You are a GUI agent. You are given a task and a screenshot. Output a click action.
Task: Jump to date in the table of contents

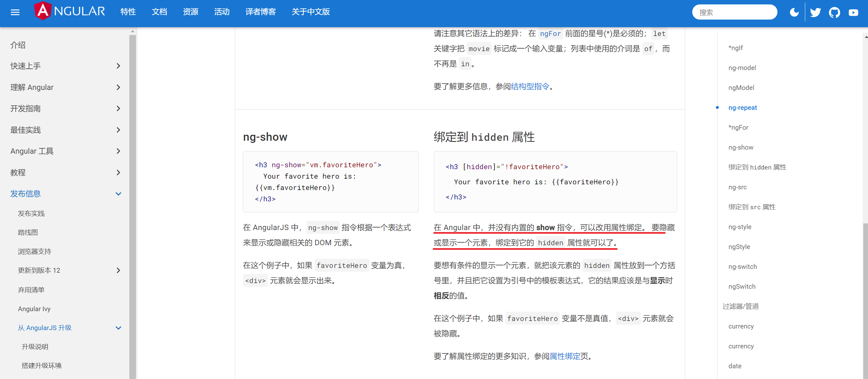pyautogui.click(x=735, y=366)
